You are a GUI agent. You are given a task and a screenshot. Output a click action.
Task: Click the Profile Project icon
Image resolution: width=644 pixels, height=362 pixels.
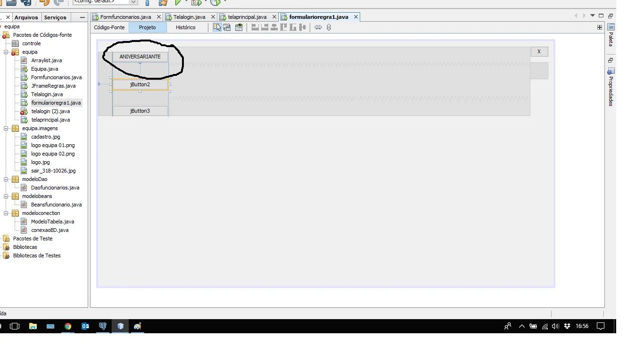[215, 2]
